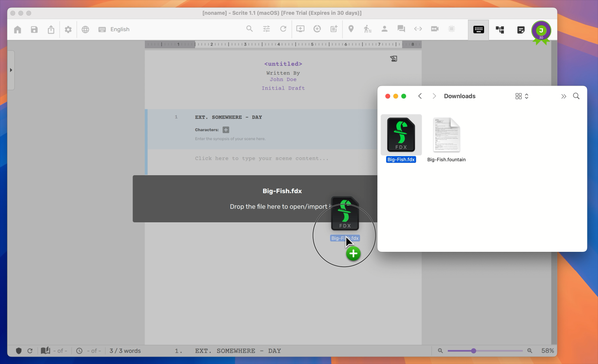This screenshot has width=598, height=364.
Task: Open the Downloads folder title menu
Action: [x=460, y=96]
